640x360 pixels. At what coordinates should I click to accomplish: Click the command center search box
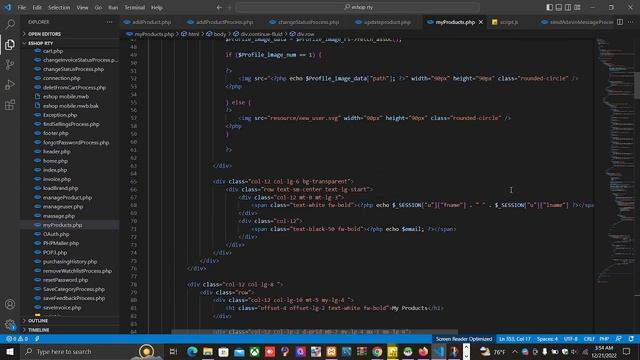point(357,7)
